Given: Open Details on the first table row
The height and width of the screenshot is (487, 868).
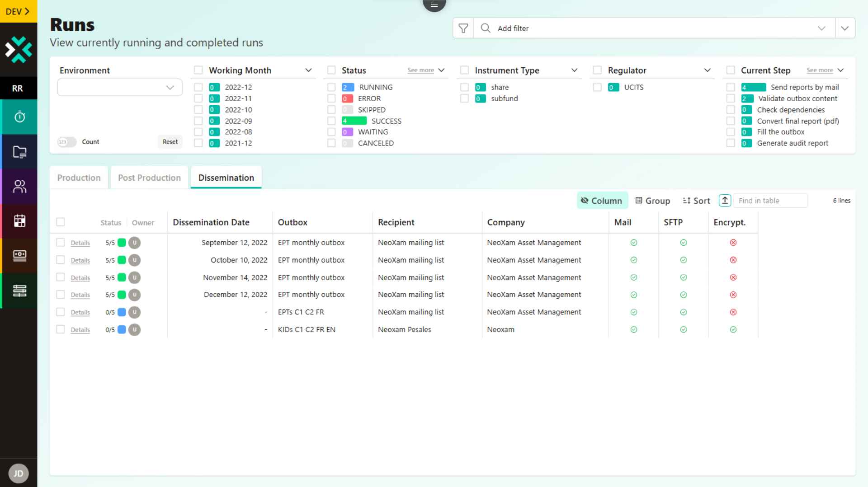Looking at the screenshot, I should [x=80, y=243].
